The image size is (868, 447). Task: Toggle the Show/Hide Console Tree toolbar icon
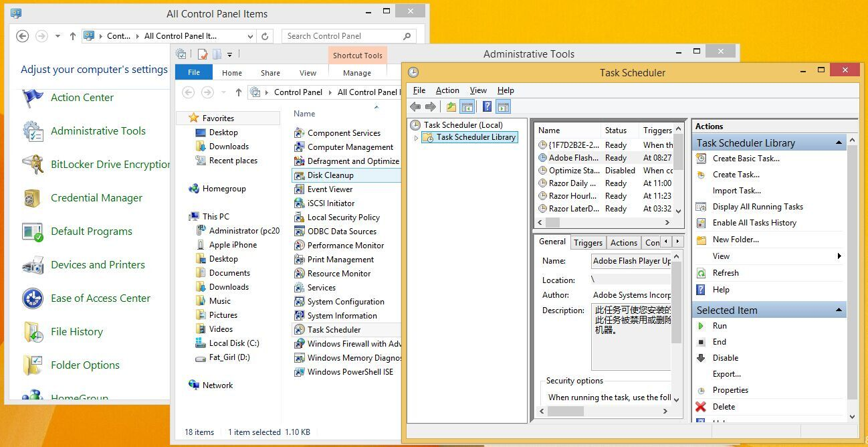467,106
